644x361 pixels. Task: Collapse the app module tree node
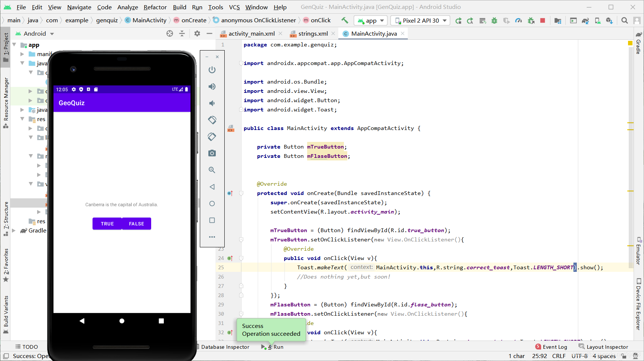point(14,45)
